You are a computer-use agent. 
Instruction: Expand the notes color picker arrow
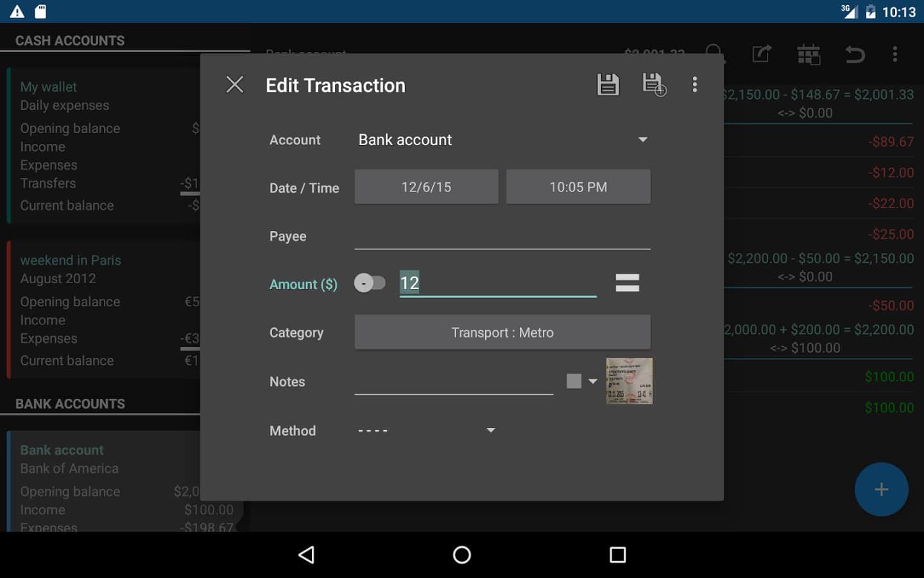(593, 381)
